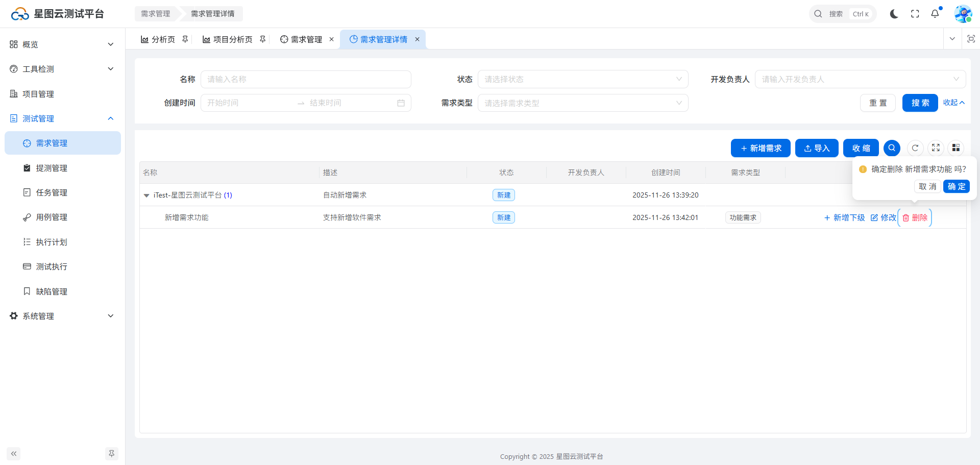The image size is (980, 465).
Task: Toggle dark mode moon icon
Action: [894, 14]
